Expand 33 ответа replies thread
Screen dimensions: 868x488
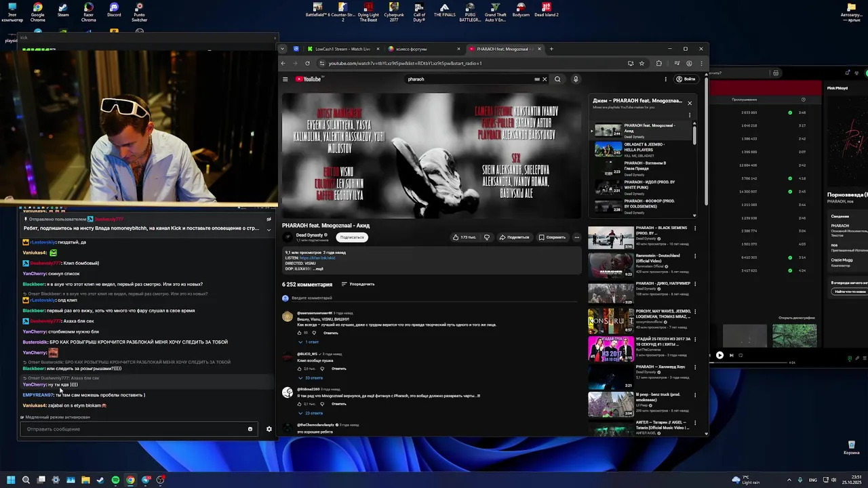click(x=311, y=378)
